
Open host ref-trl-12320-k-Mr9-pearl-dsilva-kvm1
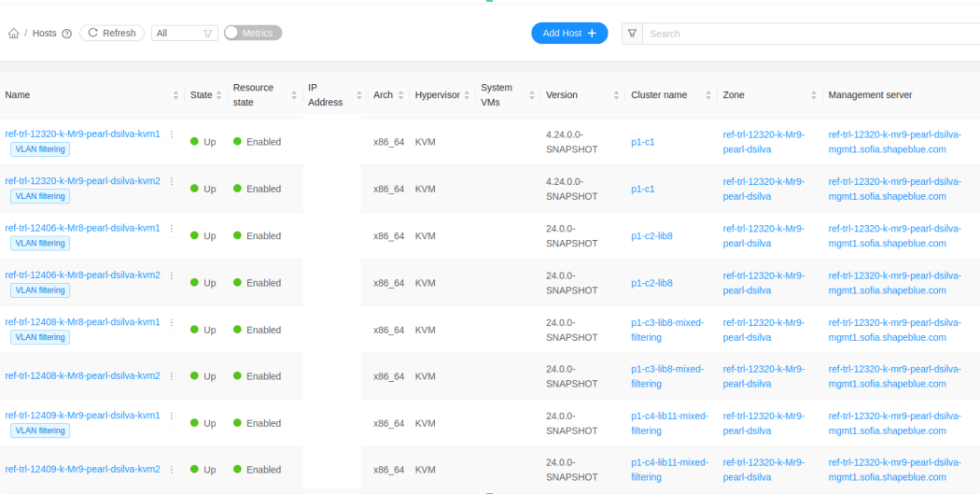pyautogui.click(x=82, y=134)
